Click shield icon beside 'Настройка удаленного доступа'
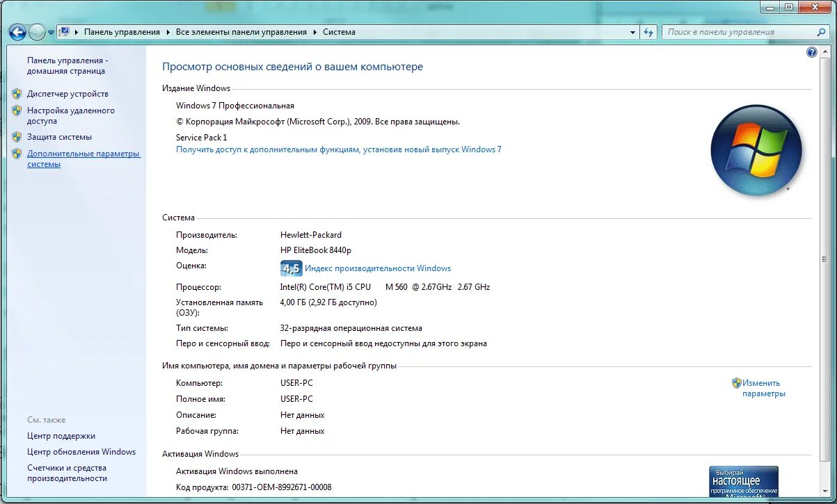 (x=17, y=111)
